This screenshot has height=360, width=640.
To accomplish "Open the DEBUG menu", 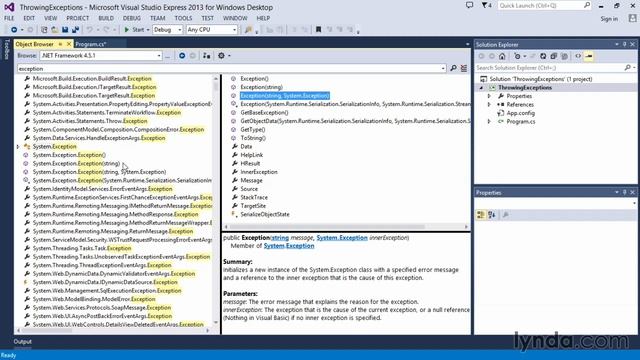I will (x=131, y=18).
